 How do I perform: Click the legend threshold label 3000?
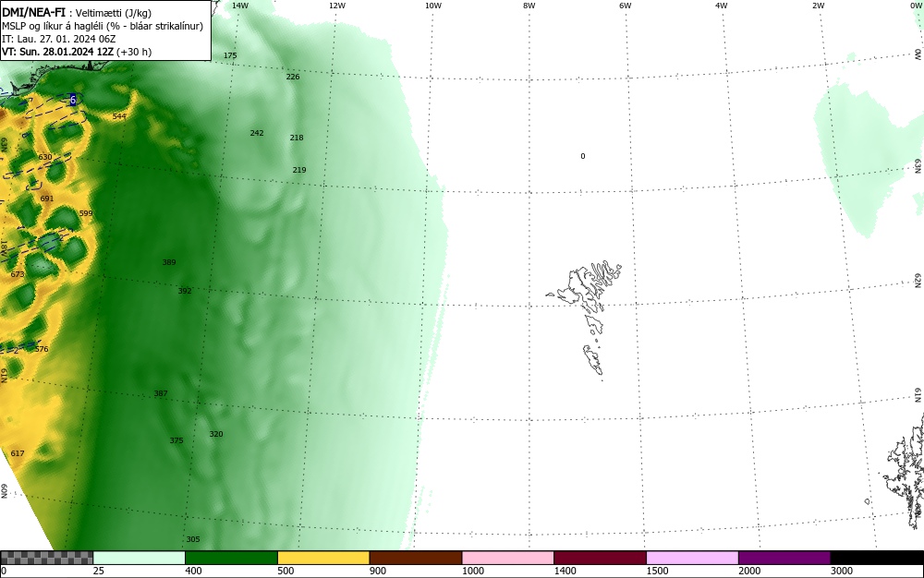coord(842,571)
